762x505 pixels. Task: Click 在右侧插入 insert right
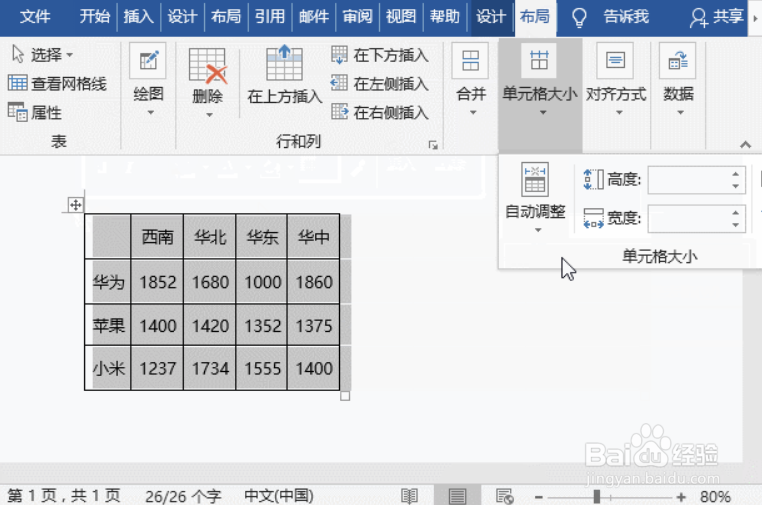click(380, 112)
